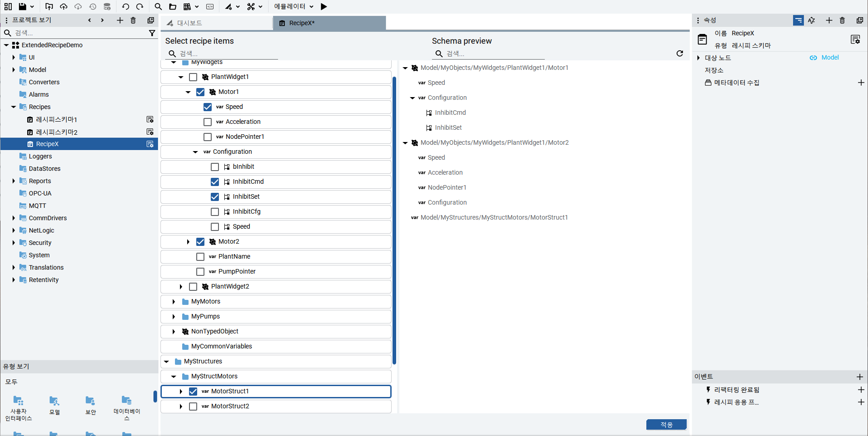Click the Model link in properties
The image size is (868, 436).
830,57
